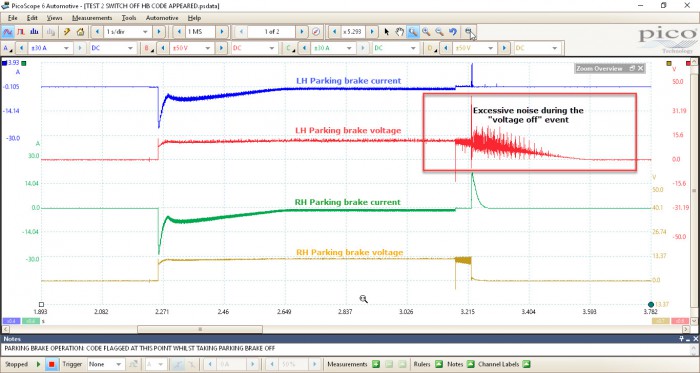The width and height of the screenshot is (700, 373).
Task: Open the home setup icon
Action: (80, 32)
